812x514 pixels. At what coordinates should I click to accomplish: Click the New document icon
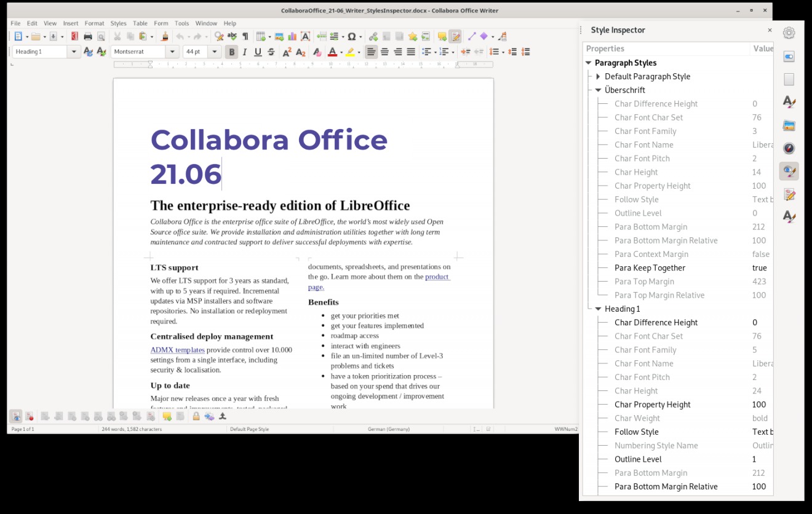(18, 36)
